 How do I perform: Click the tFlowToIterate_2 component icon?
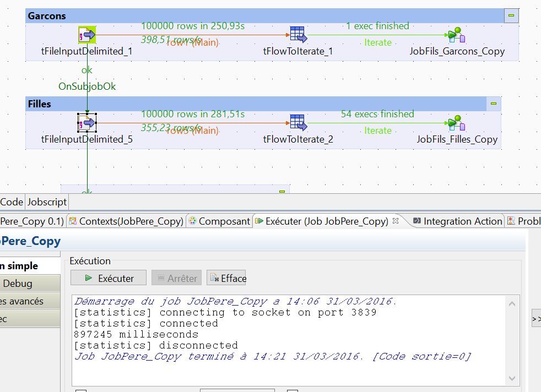(x=298, y=122)
